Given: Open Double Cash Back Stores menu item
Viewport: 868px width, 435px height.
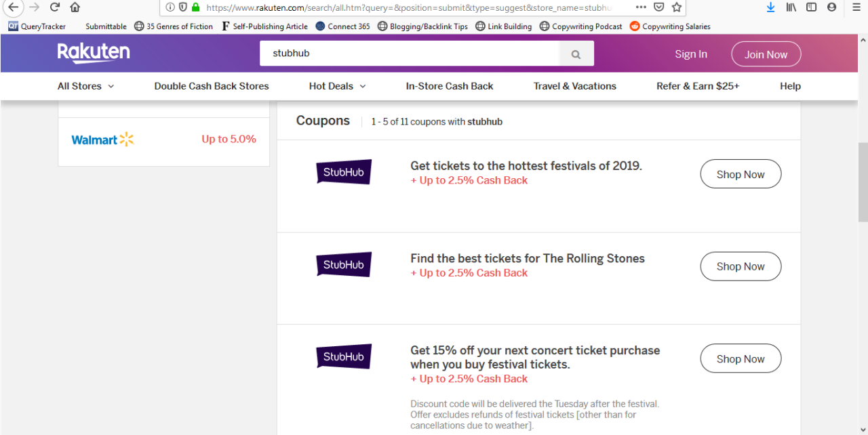Looking at the screenshot, I should pyautogui.click(x=212, y=86).
